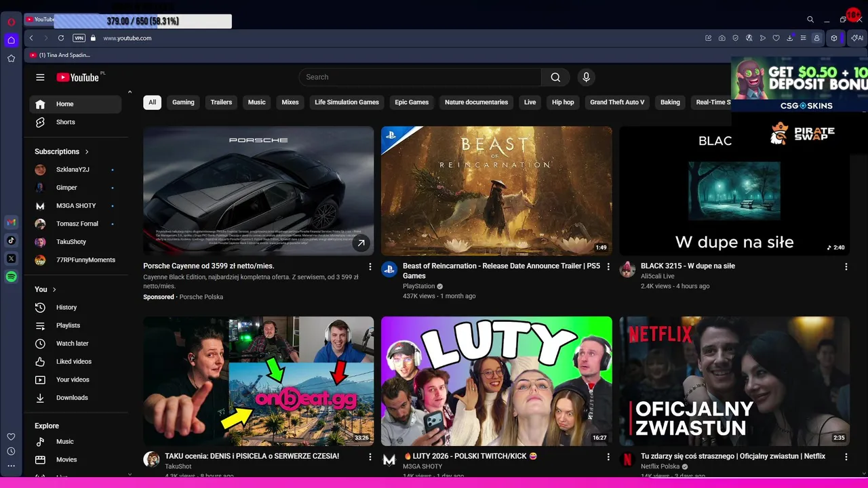Image resolution: width=868 pixels, height=488 pixels.
Task: Open the LUTY video thumbnail
Action: click(496, 381)
